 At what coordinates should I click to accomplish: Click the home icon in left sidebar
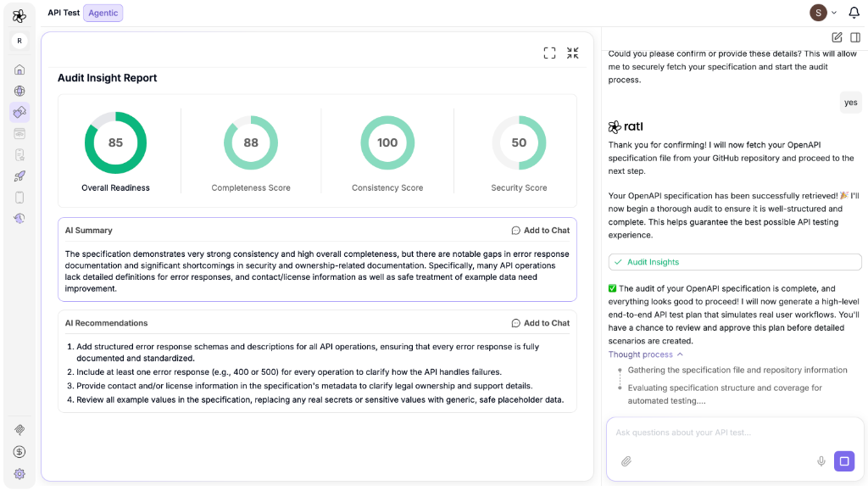[19, 70]
